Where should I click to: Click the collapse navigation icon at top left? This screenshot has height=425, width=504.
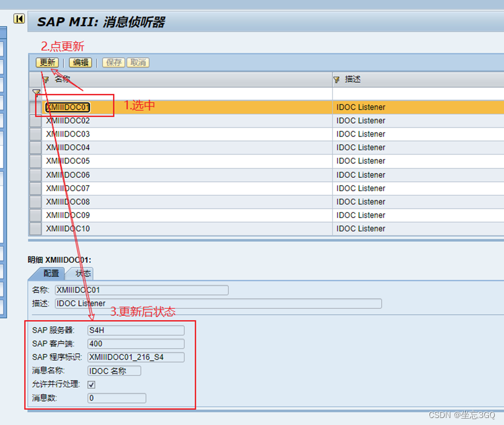[19, 19]
